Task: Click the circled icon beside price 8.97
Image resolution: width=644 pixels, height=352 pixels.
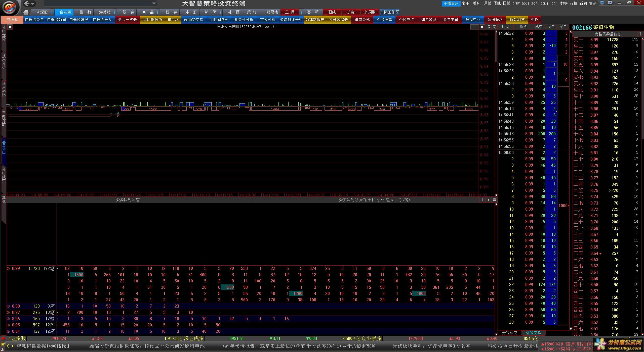Action: 8,313
